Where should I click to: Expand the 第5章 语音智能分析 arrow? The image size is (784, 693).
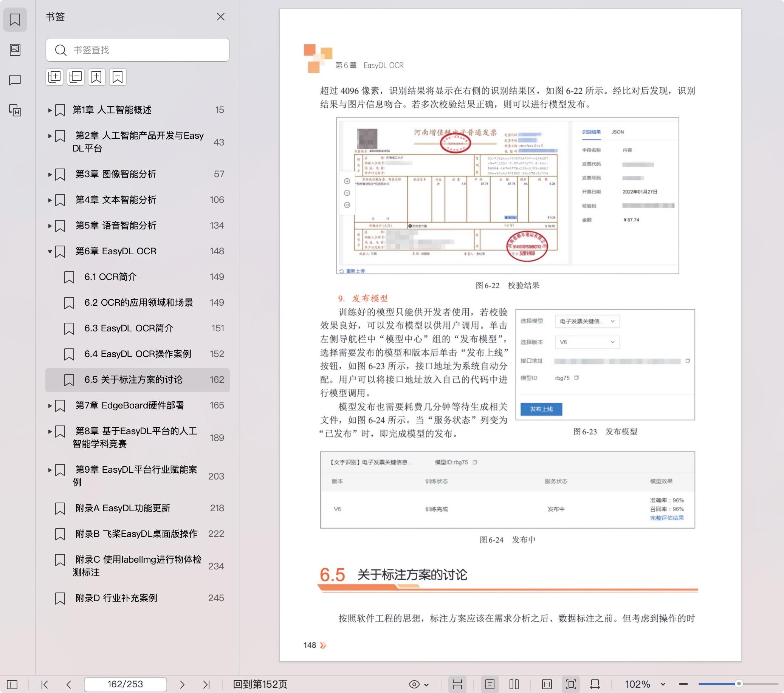[x=50, y=226]
